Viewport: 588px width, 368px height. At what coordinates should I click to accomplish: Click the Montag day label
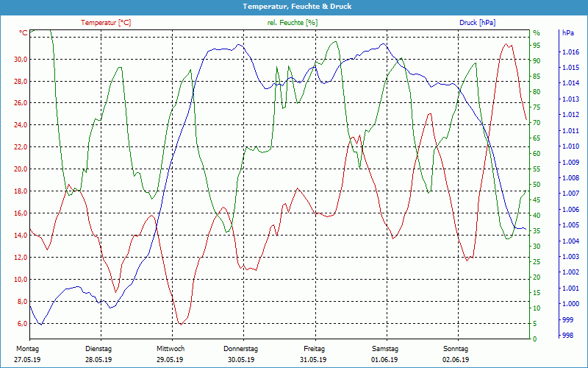coord(28,349)
